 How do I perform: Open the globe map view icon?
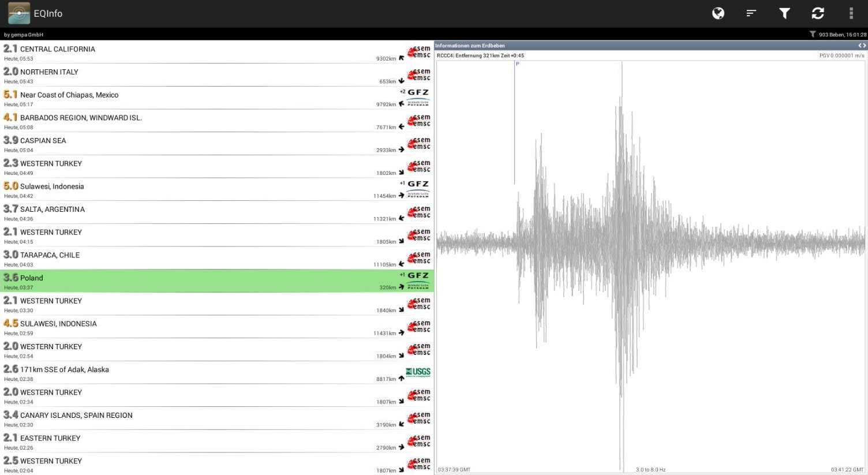[718, 13]
